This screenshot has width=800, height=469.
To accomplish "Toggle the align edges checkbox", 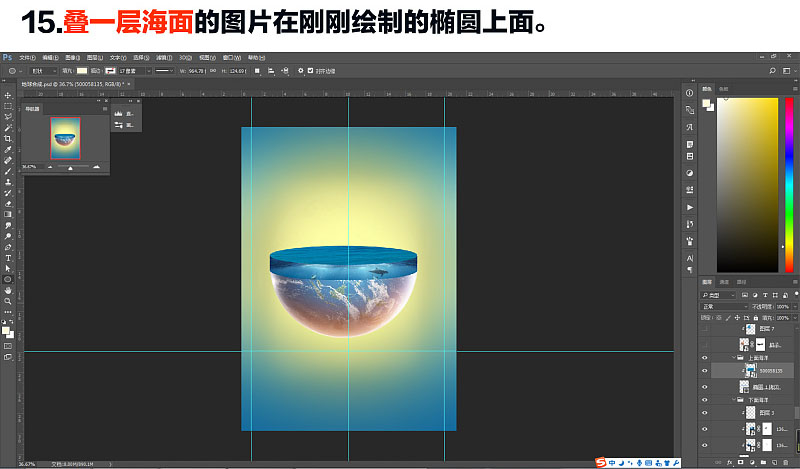I will tap(310, 71).
